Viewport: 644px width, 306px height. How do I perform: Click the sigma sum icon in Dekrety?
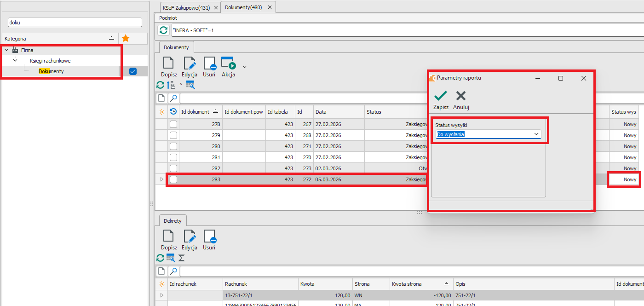pyautogui.click(x=181, y=258)
